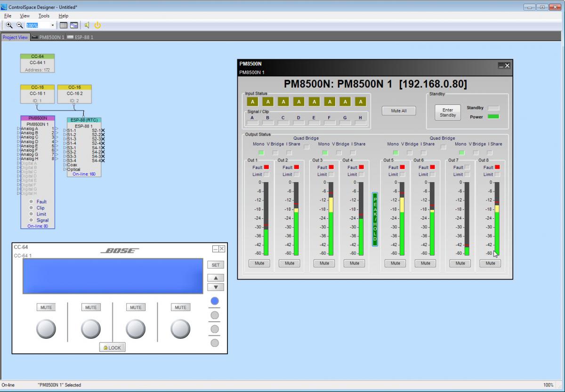Click the yellow power toolbar icon
Image resolution: width=565 pixels, height=392 pixels.
click(x=97, y=25)
